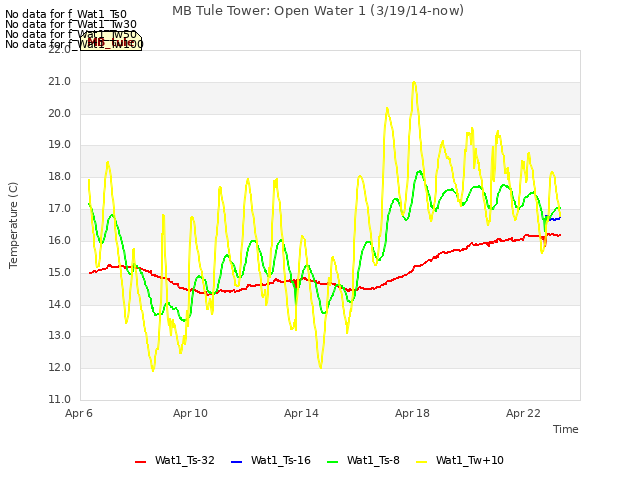
Task: Click the 12.0 y-axis tick label
Action: 60,367
